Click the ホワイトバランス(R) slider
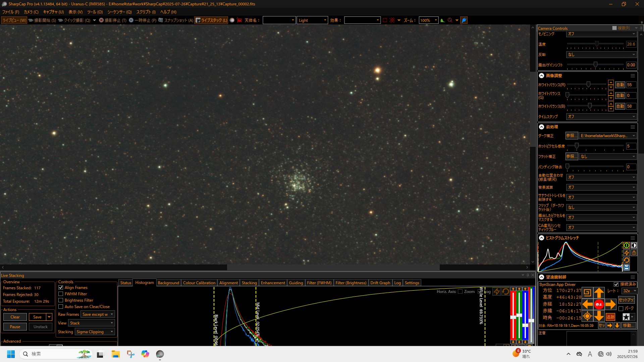 (x=588, y=85)
